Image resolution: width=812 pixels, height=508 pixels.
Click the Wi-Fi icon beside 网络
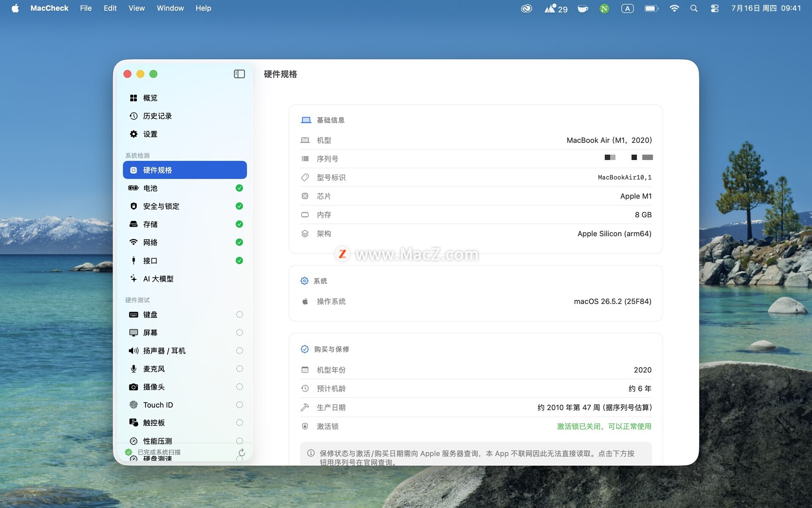134,242
